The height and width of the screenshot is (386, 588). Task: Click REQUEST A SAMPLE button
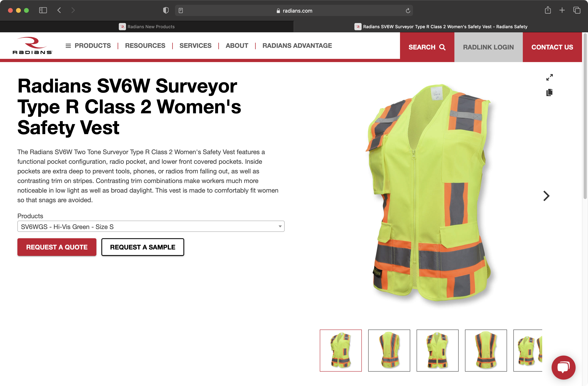pos(143,247)
